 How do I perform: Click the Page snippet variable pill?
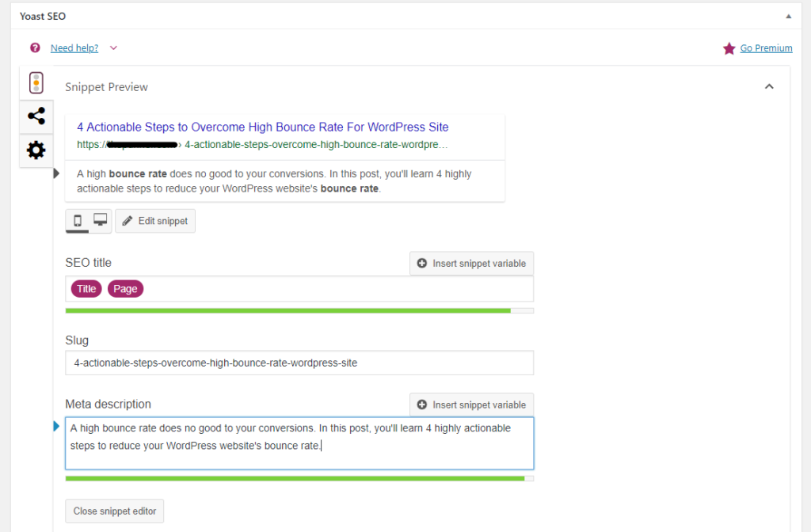[125, 288]
